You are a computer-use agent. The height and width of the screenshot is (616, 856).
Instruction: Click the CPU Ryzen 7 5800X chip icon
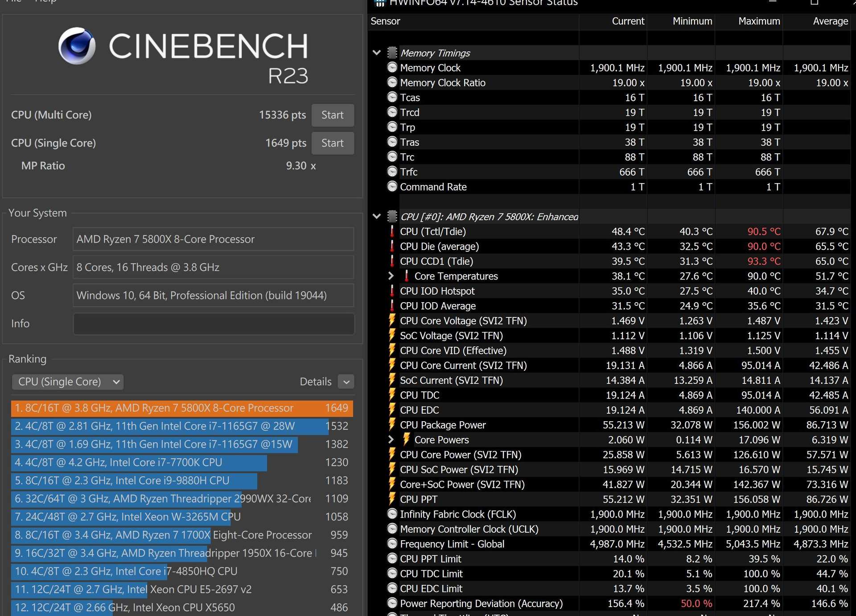[392, 217]
